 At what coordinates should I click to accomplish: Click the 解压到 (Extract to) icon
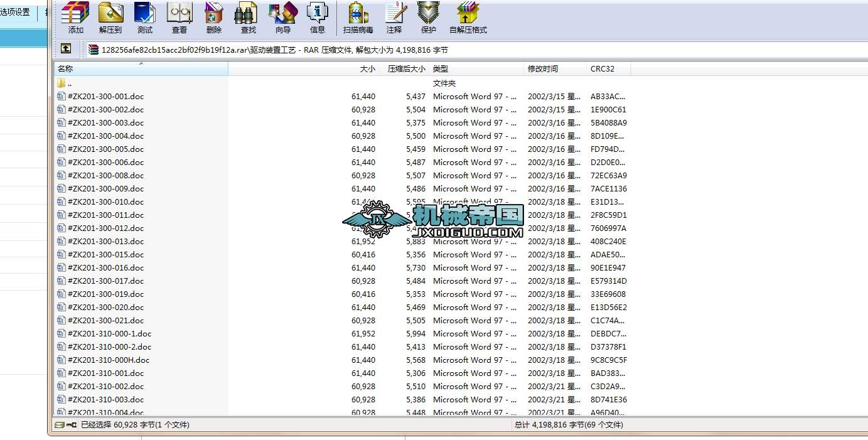pos(110,18)
